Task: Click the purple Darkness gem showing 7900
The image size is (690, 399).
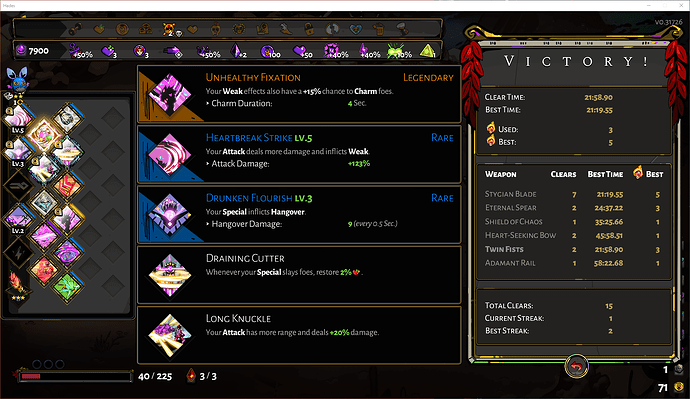Action: pos(21,50)
